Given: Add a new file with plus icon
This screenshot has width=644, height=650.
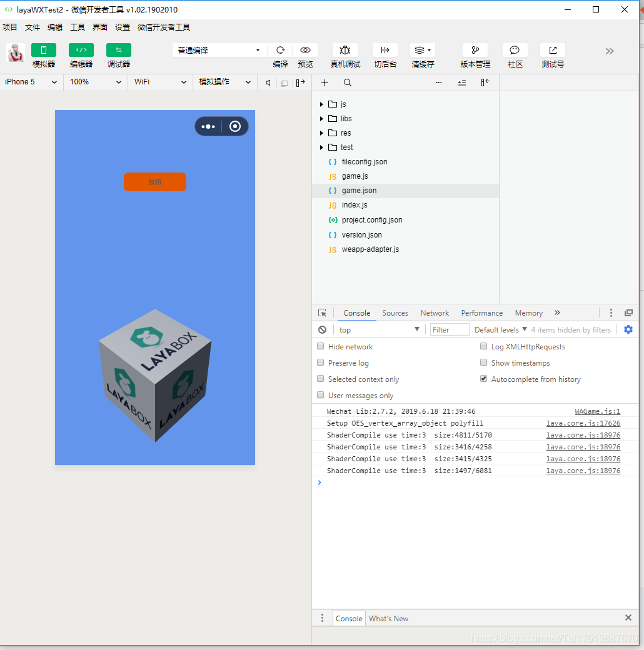Looking at the screenshot, I should (325, 83).
